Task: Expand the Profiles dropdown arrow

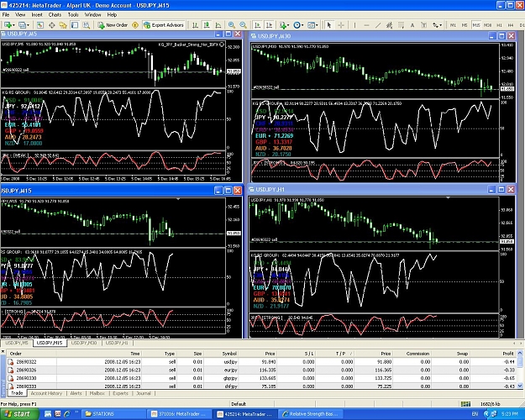Action: click(28, 25)
